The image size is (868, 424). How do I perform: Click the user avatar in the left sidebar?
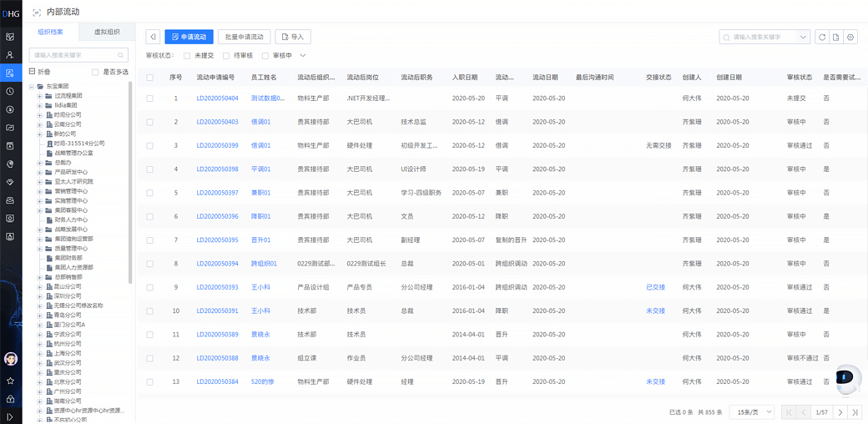(11, 359)
